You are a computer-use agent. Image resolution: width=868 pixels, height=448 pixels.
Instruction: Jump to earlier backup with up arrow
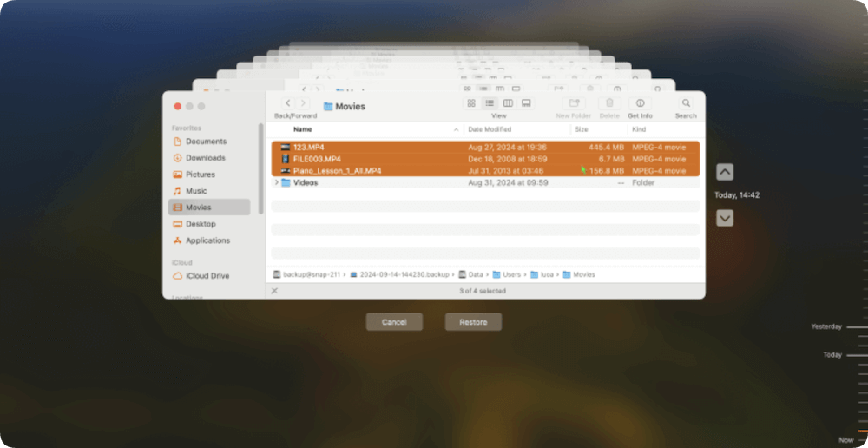pyautogui.click(x=725, y=172)
